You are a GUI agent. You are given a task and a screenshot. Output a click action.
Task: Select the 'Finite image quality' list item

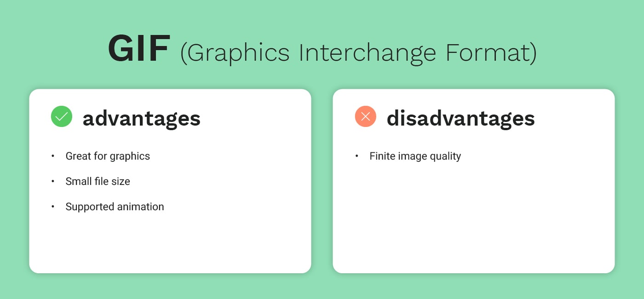pos(415,156)
